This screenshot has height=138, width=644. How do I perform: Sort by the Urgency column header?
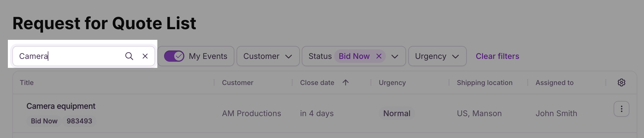392,82
